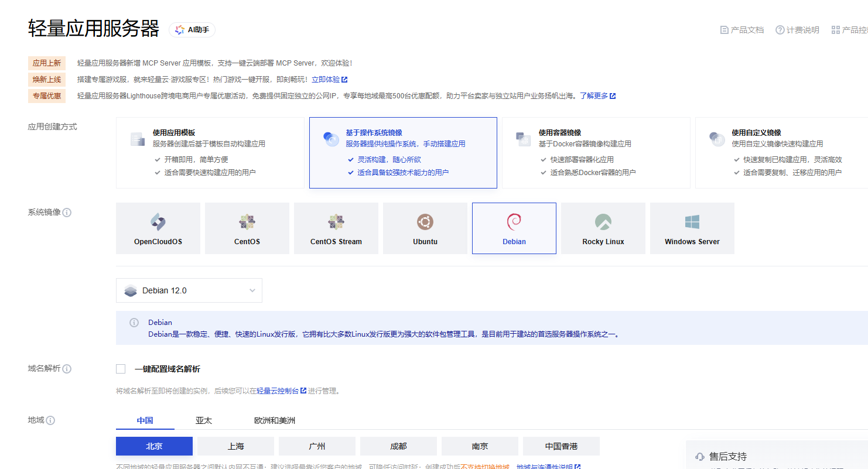
Task: Click the 使用容器镜像 card icon
Action: 523,139
